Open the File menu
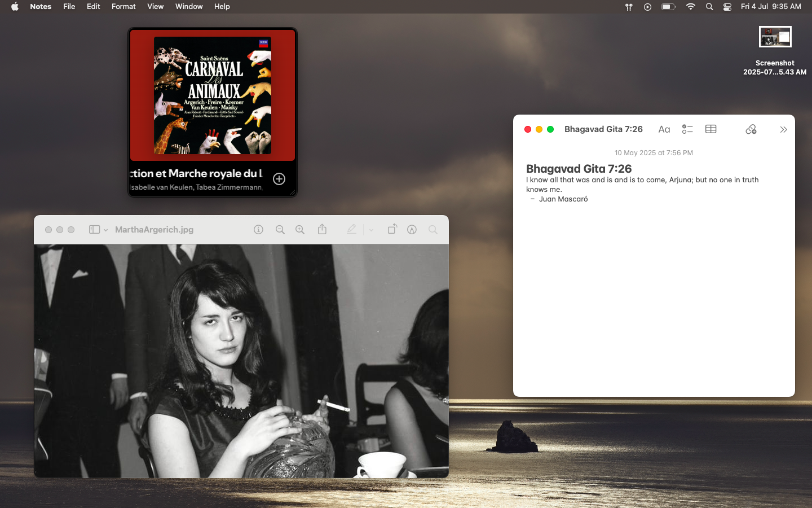The image size is (812, 508). (69, 7)
